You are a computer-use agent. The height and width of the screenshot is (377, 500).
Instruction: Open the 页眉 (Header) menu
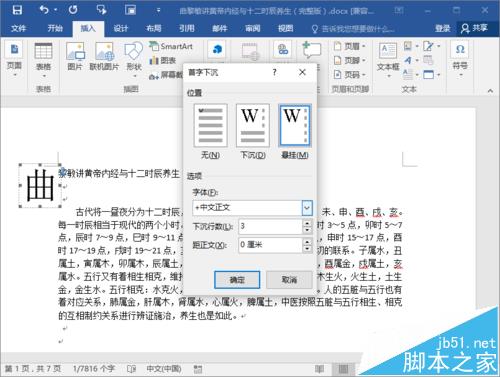349,46
